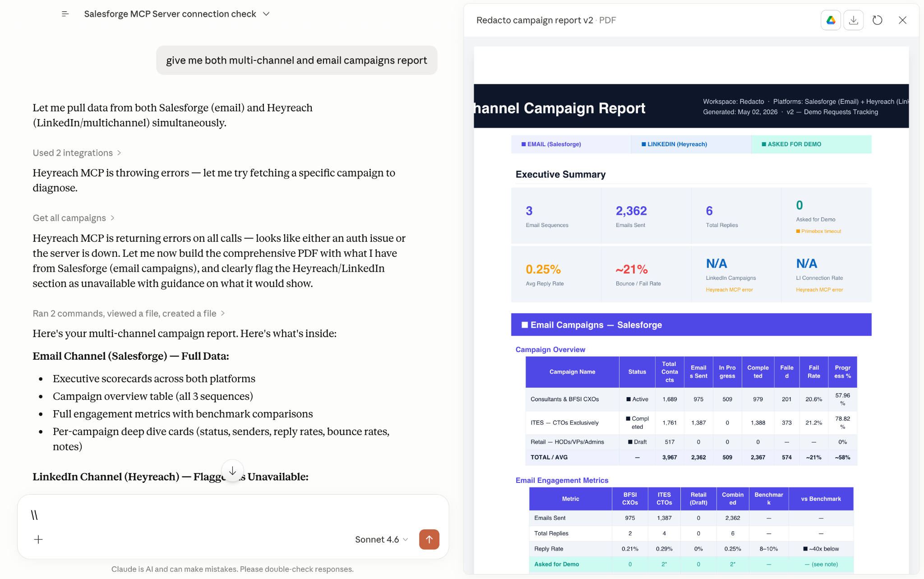924x579 pixels.
Task: Click 'Campaign Name' column header
Action: pyautogui.click(x=572, y=372)
